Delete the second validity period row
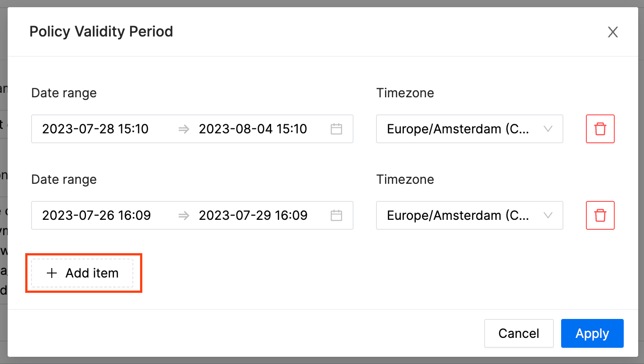The width and height of the screenshot is (644, 364). pos(600,215)
